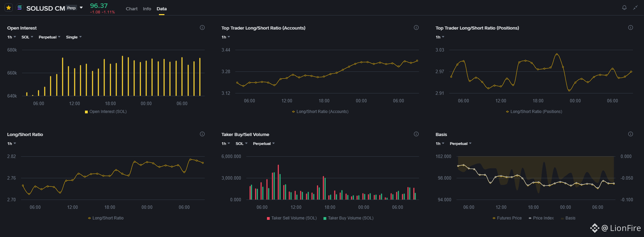The image size is (644, 237).
Task: Open info icon for Top Trader Positions ratio
Action: pos(631,27)
